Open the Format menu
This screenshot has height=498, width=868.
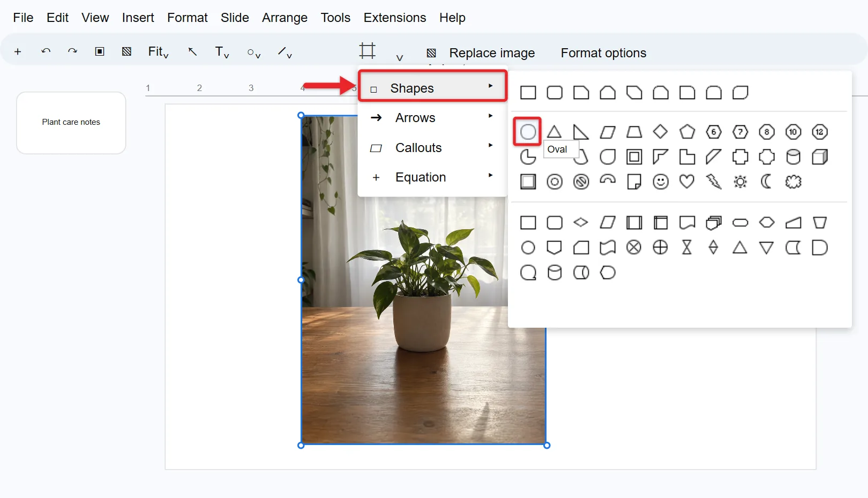coord(187,18)
